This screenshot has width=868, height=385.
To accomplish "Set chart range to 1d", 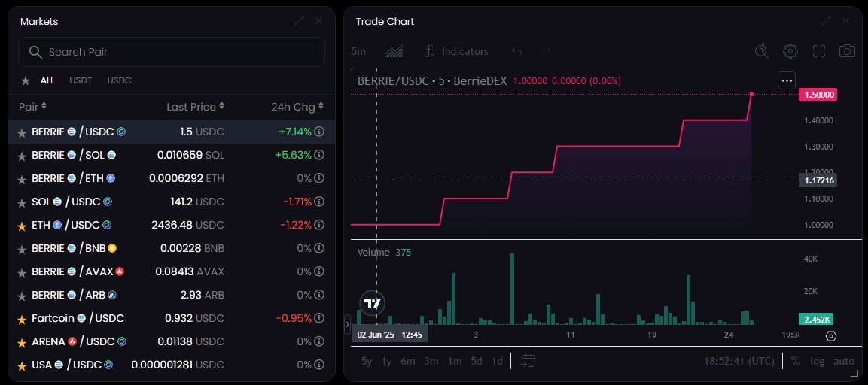I will click(497, 361).
